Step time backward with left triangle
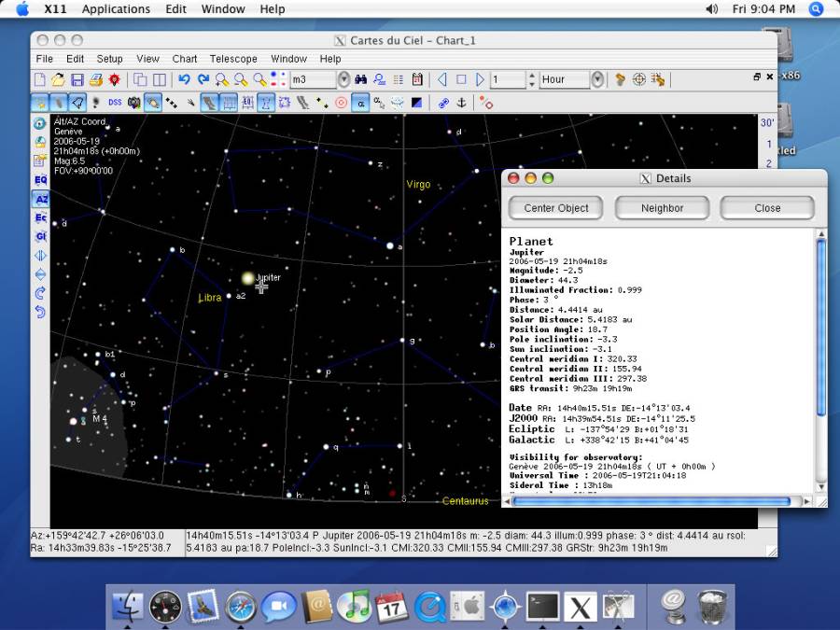Screen dimensions: 840x630 pyautogui.click(x=442, y=80)
